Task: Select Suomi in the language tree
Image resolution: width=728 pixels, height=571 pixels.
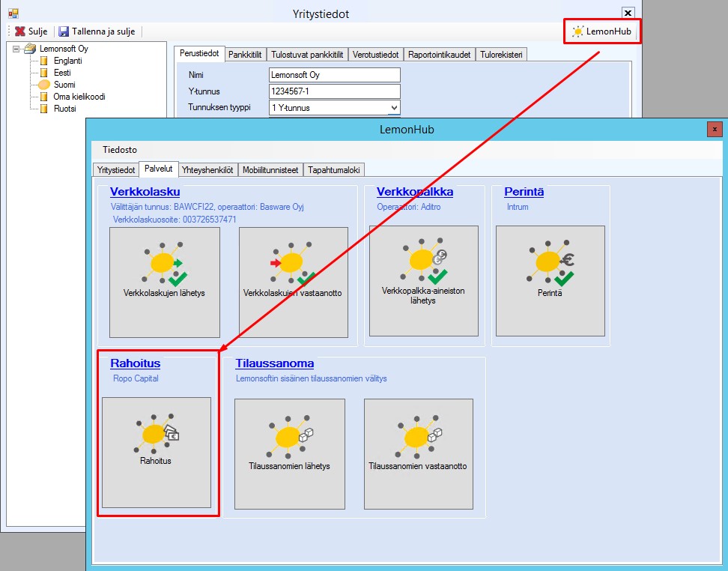Action: click(x=64, y=85)
